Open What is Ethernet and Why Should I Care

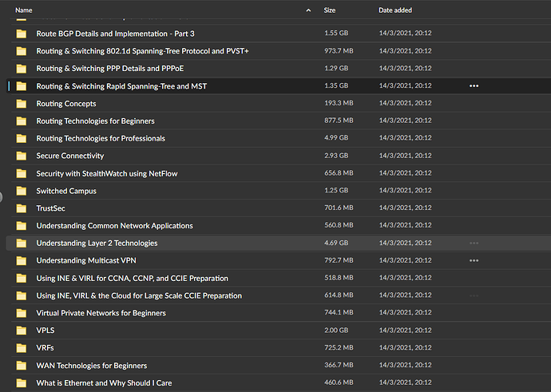pyautogui.click(x=104, y=383)
